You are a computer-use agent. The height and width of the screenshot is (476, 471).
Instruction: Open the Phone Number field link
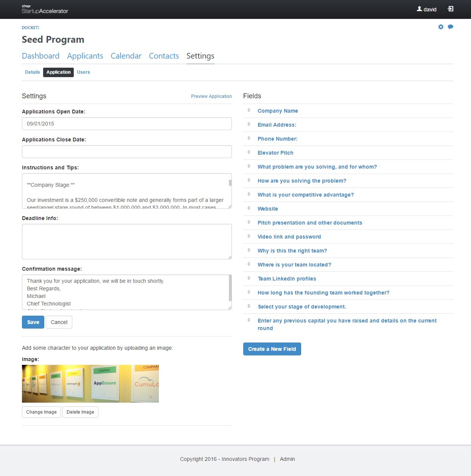278,139
